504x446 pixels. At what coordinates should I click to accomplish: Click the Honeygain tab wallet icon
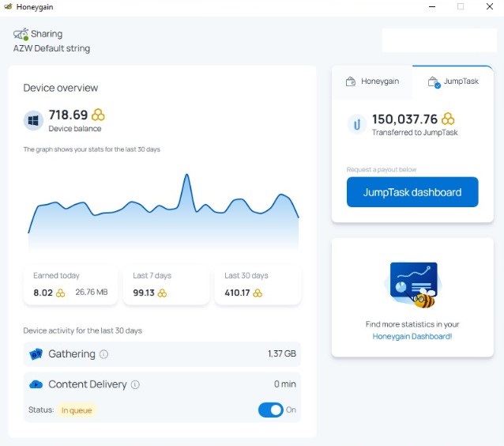[351, 81]
